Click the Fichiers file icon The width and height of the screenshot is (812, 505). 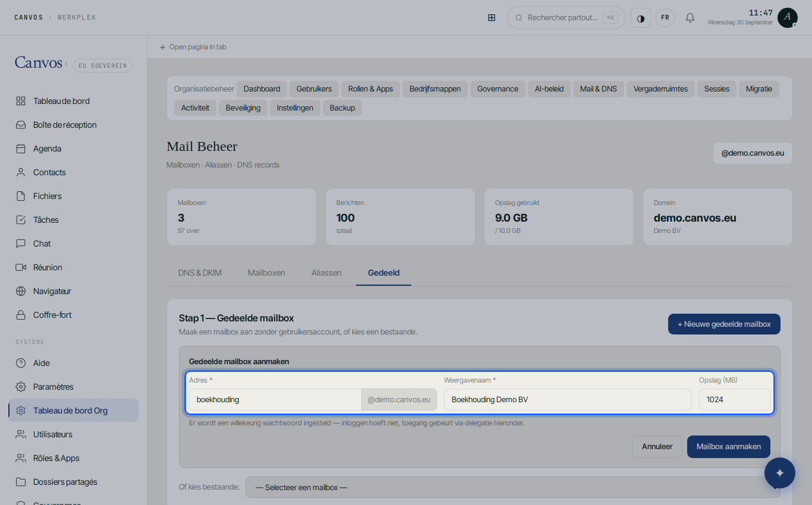pos(21,196)
